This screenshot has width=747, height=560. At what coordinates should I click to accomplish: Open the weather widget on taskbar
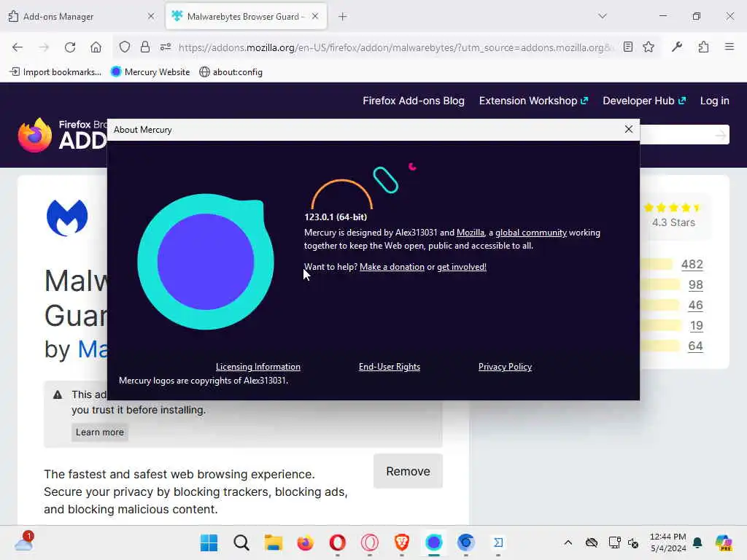pyautogui.click(x=24, y=542)
